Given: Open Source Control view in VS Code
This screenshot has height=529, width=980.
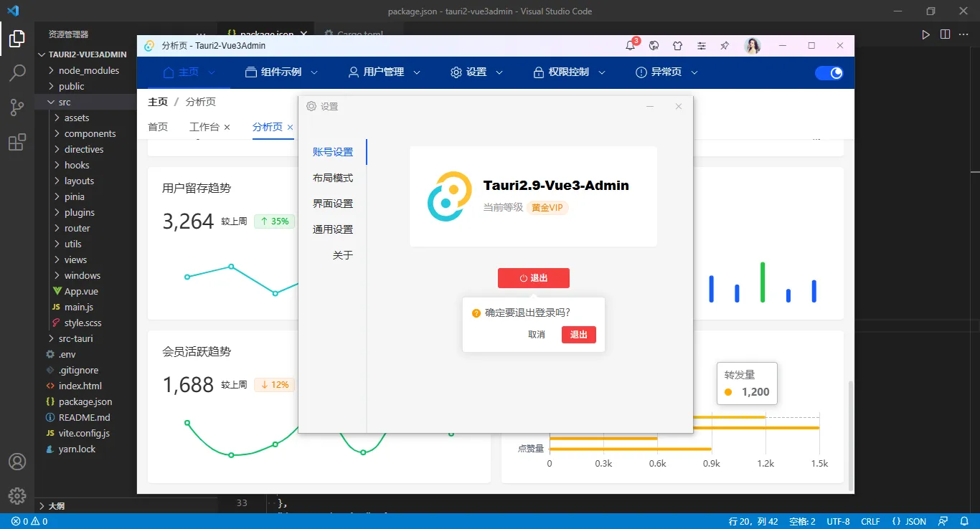Looking at the screenshot, I should 17,107.
